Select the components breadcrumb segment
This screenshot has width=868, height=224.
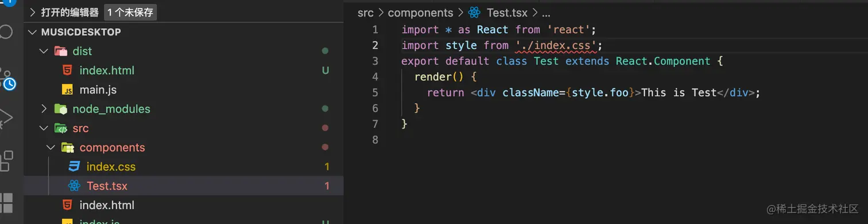420,13
